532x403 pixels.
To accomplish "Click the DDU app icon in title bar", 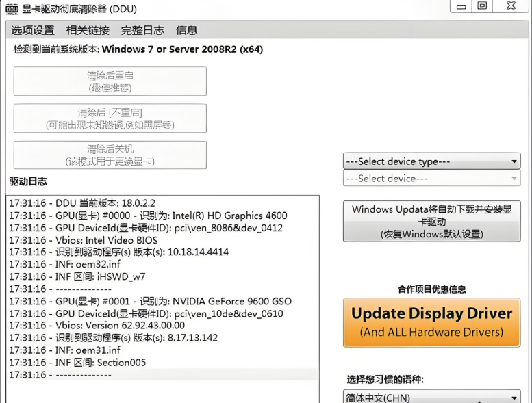I will pos(12,9).
